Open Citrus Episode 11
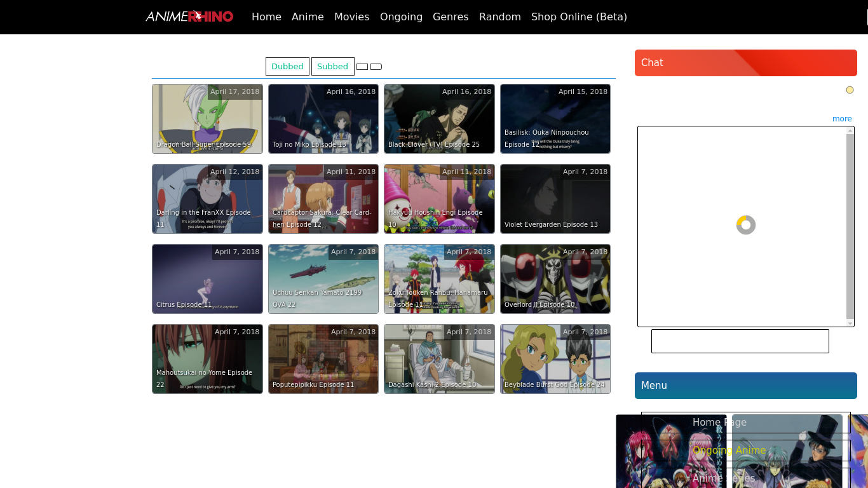Screen dimensions: 868x488 207,279
